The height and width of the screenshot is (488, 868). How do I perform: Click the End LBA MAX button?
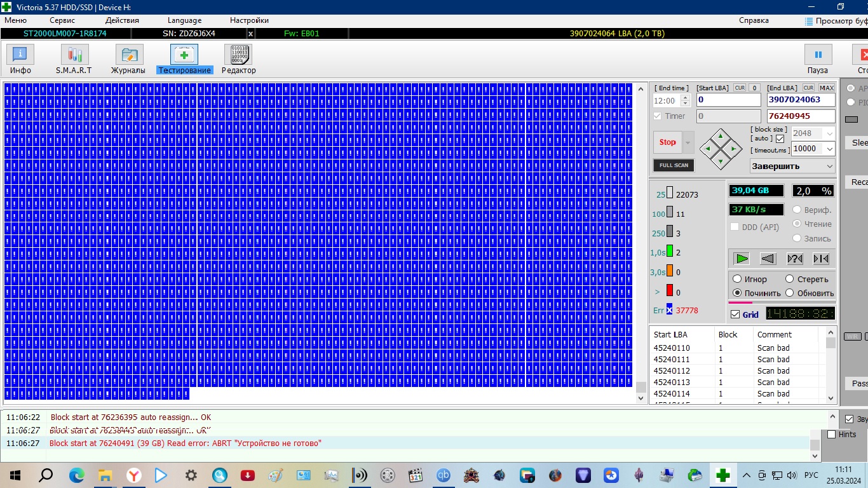tap(826, 88)
